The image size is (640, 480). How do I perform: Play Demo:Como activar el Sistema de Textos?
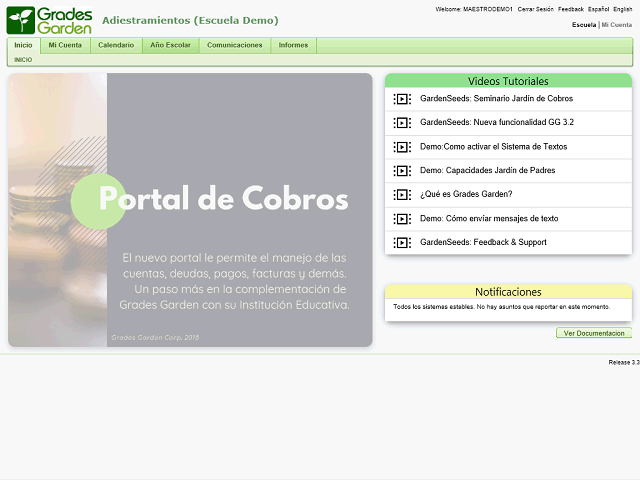coord(493,147)
